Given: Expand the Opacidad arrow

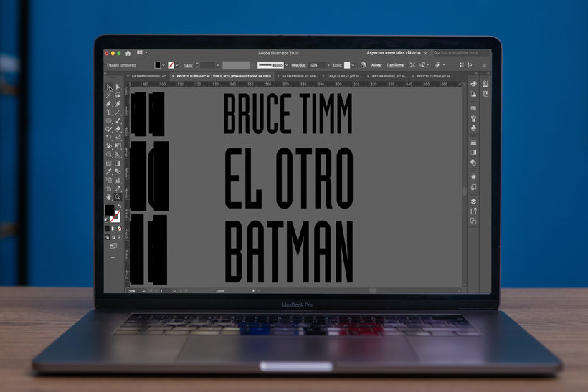Looking at the screenshot, I should [328, 65].
